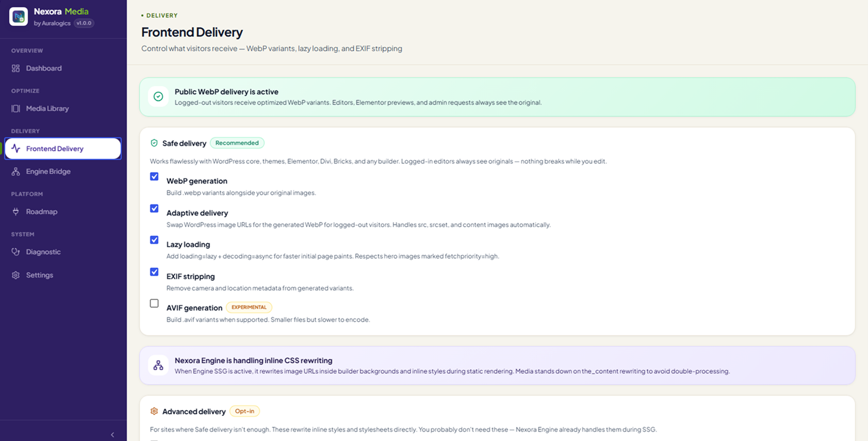
Task: Disable the Lazy loading checkbox
Action: [x=154, y=240]
